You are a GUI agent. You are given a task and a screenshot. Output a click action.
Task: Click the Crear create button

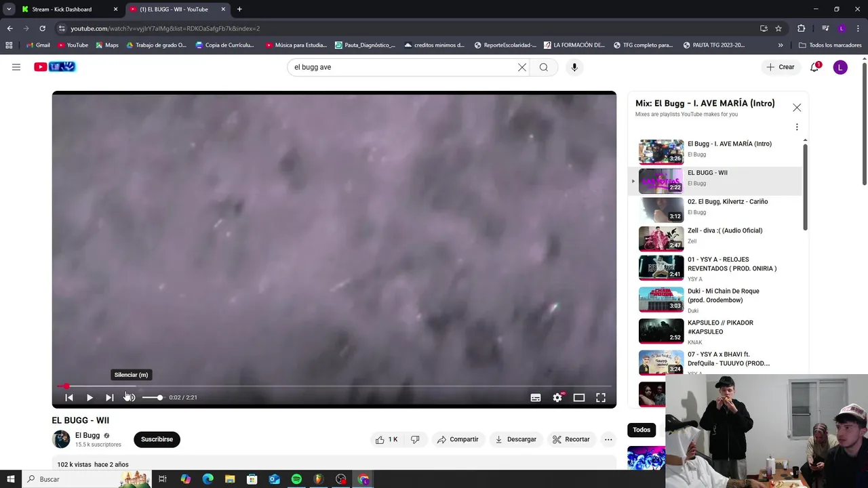[780, 67]
